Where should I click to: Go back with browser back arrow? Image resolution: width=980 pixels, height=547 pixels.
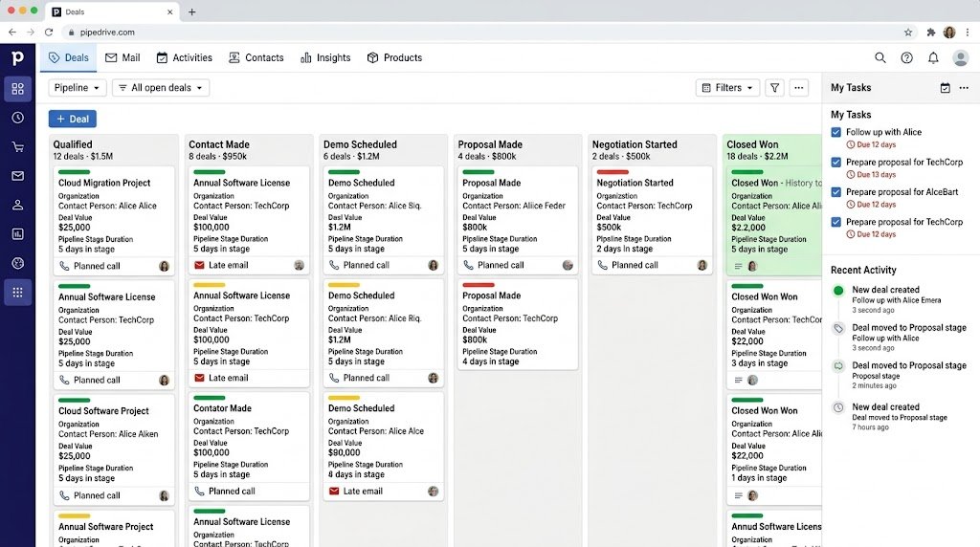tap(12, 33)
